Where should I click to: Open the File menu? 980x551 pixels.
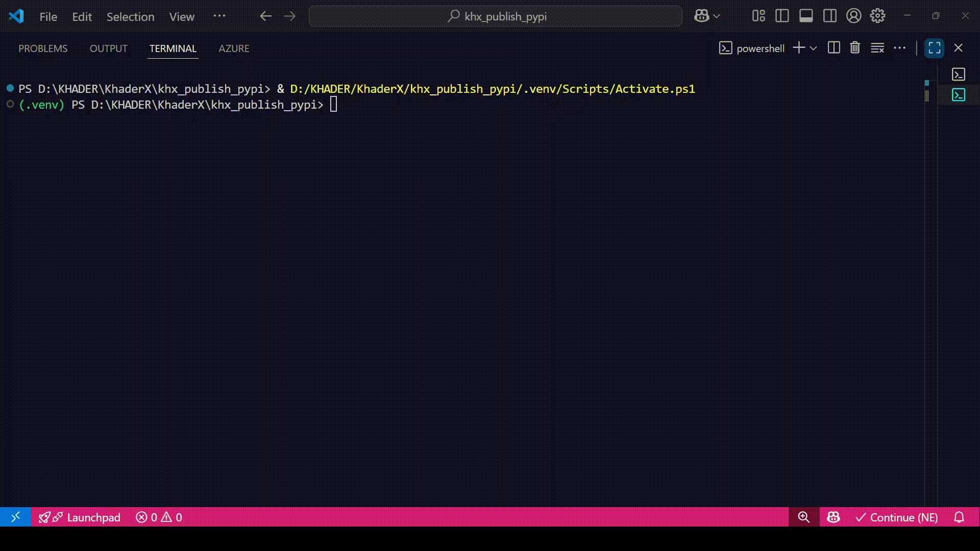click(x=48, y=16)
